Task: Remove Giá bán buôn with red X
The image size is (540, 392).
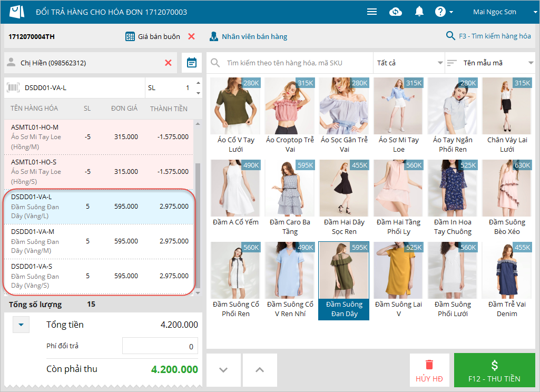Action: (x=191, y=36)
